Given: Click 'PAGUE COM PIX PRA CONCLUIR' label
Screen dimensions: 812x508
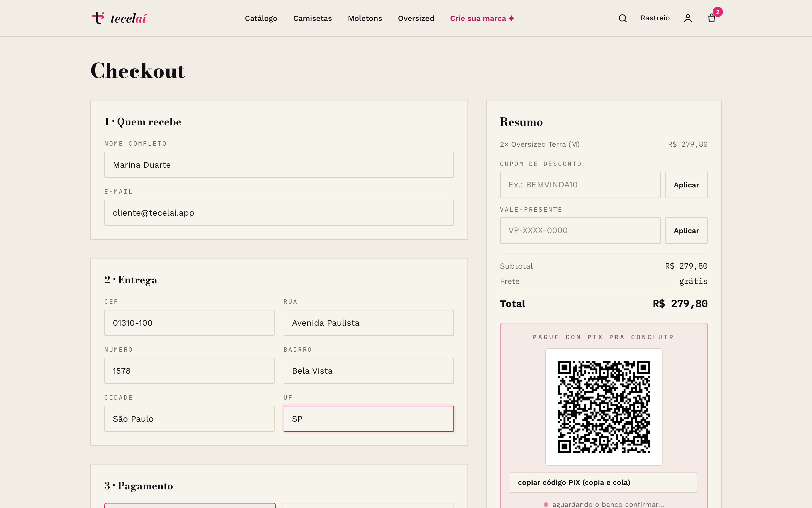Looking at the screenshot, I should [x=604, y=337].
